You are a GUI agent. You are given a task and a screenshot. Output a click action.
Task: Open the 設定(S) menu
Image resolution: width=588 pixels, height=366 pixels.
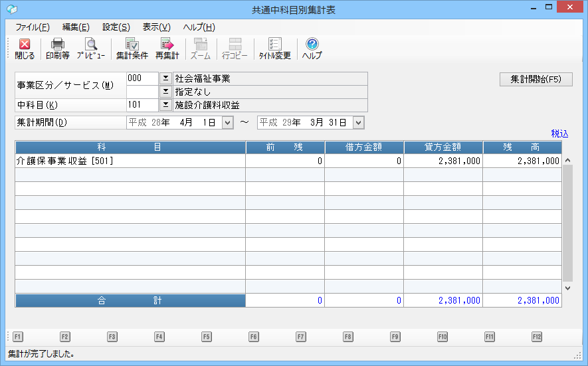coord(116,27)
